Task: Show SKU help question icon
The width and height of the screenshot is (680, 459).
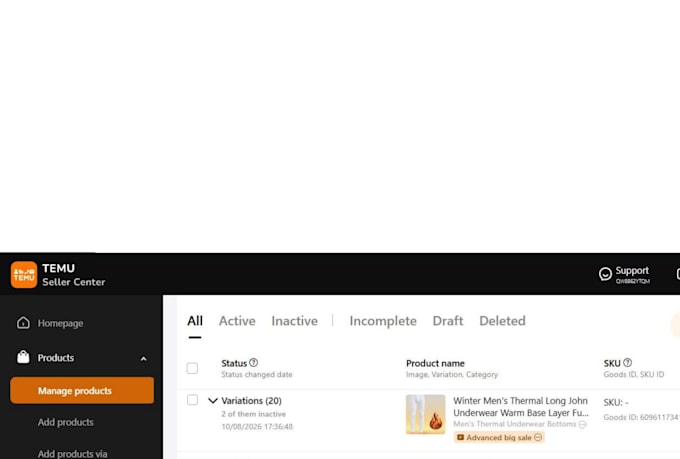Action: [x=627, y=362]
